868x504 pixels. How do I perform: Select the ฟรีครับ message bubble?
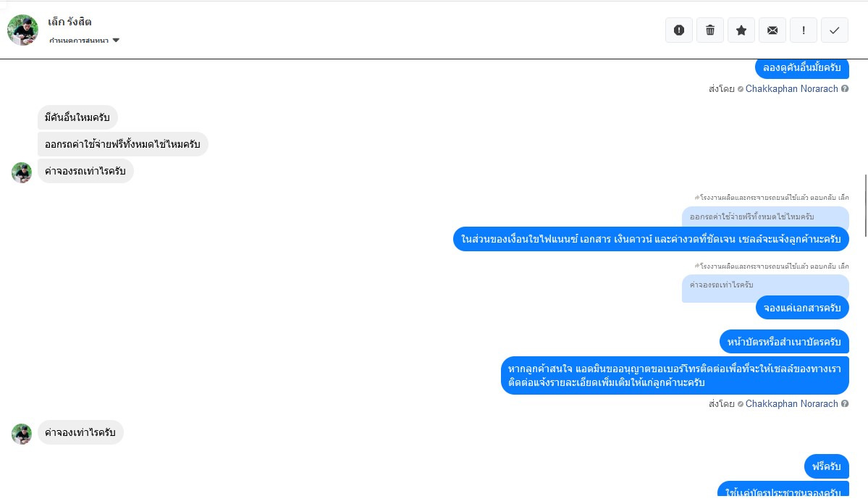point(826,466)
